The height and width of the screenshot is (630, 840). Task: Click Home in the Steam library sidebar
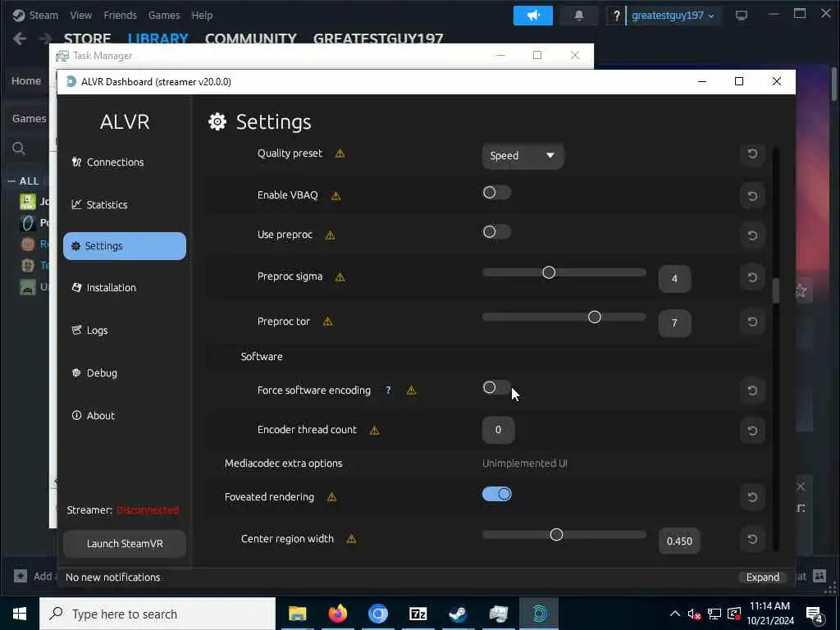click(26, 81)
